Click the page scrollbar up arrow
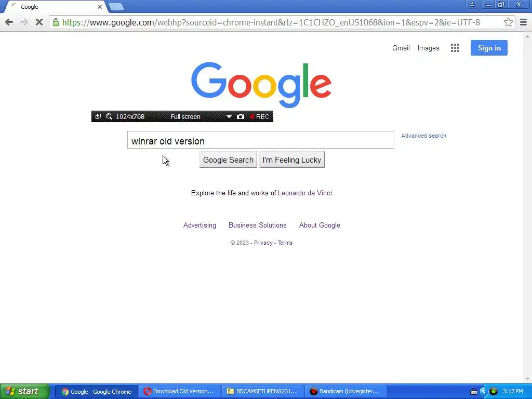Screen dimensions: 532x399 [x=527, y=36]
